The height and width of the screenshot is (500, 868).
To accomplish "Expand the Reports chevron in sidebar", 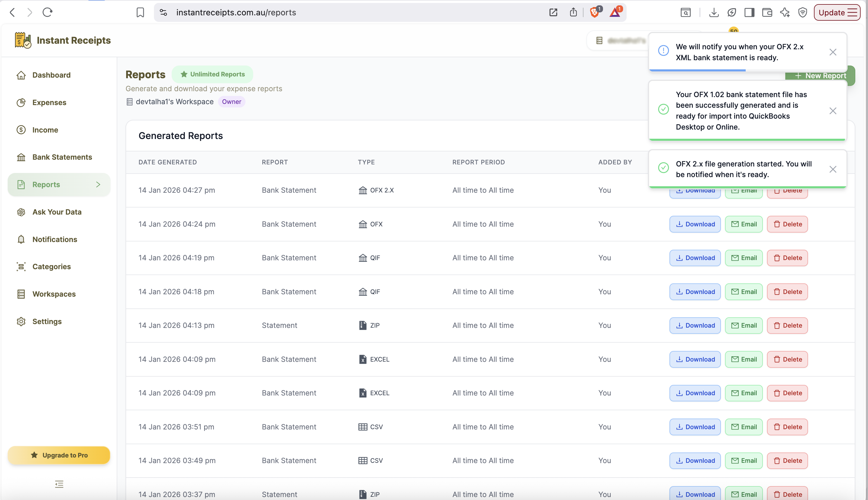I will point(98,184).
